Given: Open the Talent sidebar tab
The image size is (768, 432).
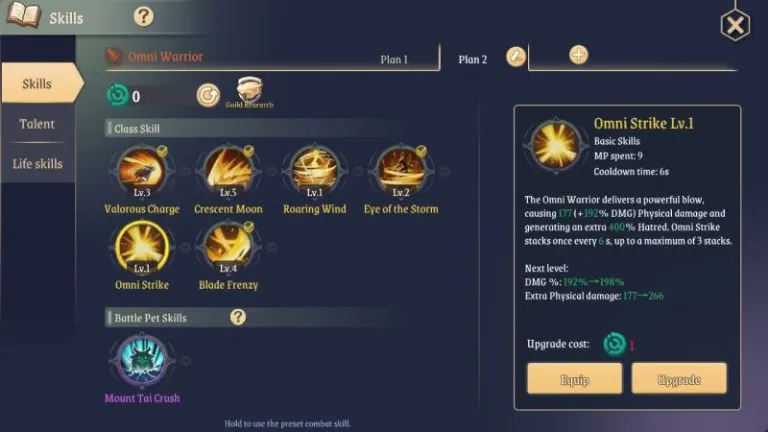Looking at the screenshot, I should tap(37, 123).
